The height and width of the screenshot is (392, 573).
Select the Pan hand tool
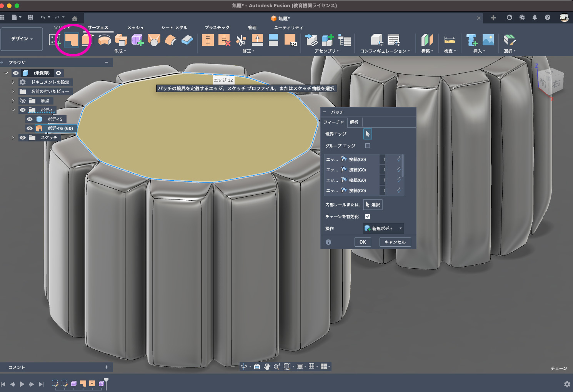click(x=267, y=367)
